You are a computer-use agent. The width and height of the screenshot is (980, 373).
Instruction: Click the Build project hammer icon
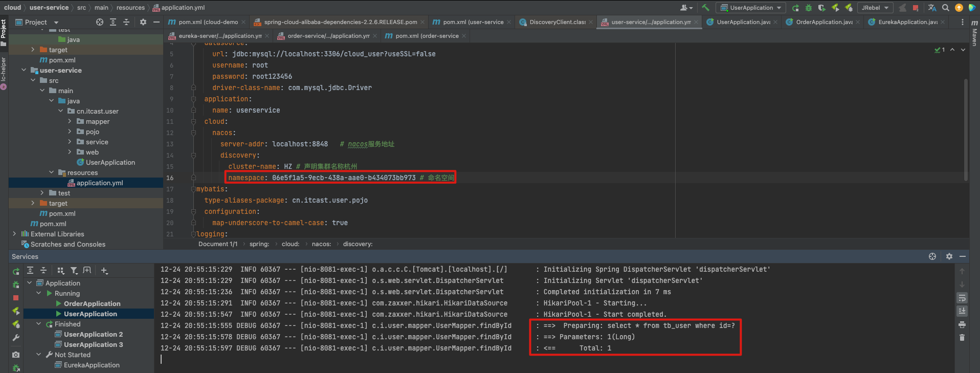pyautogui.click(x=705, y=8)
